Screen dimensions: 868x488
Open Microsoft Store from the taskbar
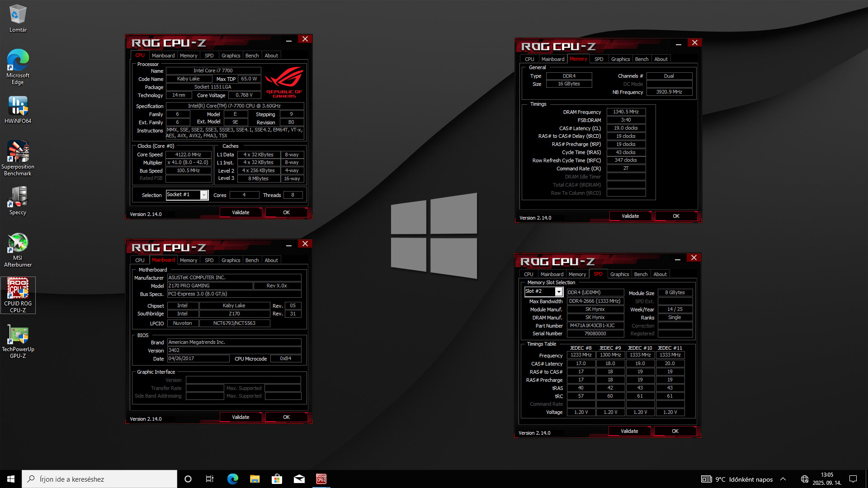[277, 479]
